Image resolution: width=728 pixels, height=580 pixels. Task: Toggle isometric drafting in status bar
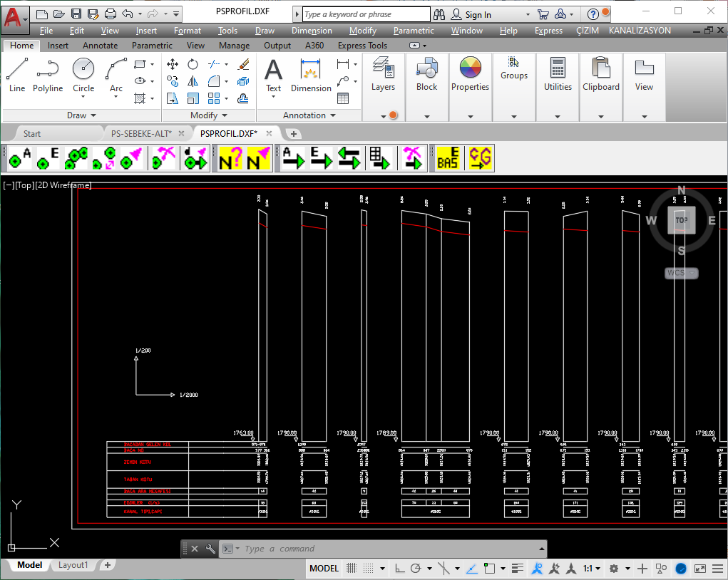(x=444, y=569)
